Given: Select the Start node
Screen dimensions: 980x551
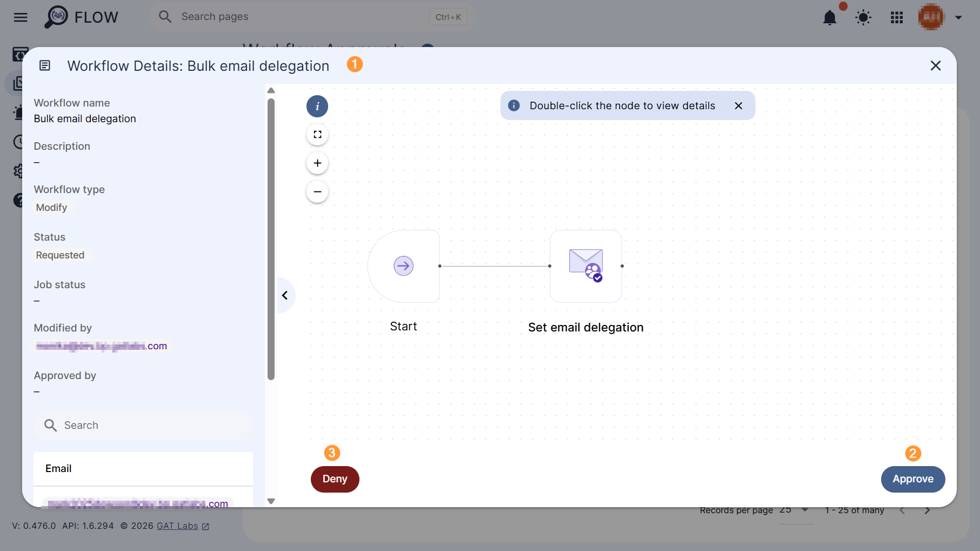Looking at the screenshot, I should coord(404,266).
